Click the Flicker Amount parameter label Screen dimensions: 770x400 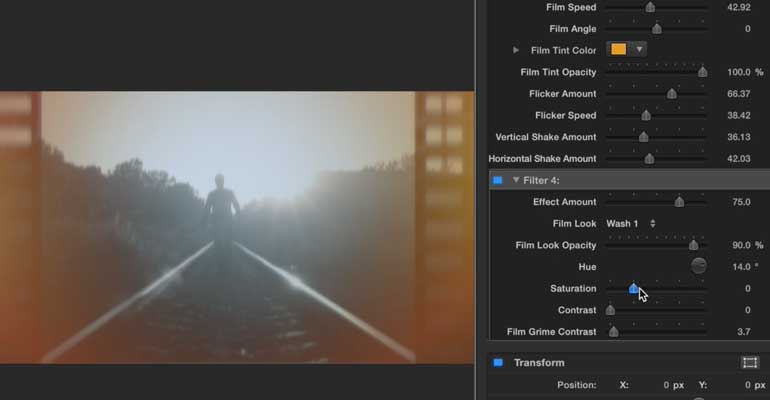coord(562,94)
